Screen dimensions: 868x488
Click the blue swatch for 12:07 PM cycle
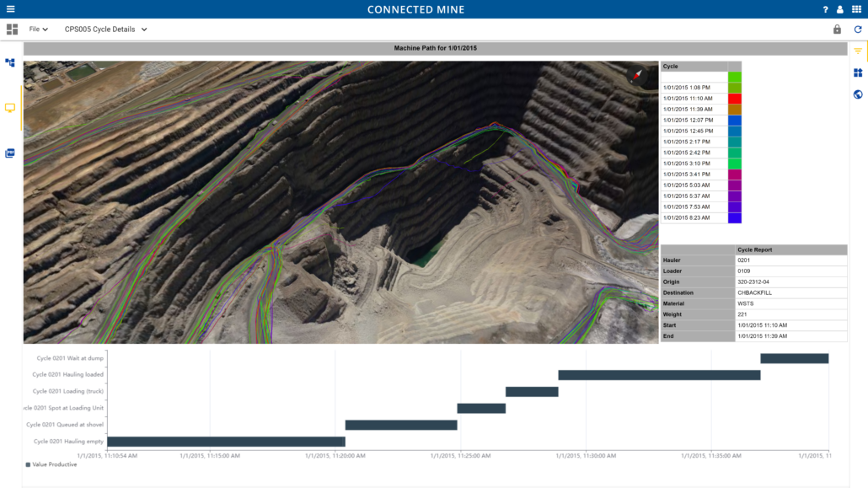click(735, 121)
